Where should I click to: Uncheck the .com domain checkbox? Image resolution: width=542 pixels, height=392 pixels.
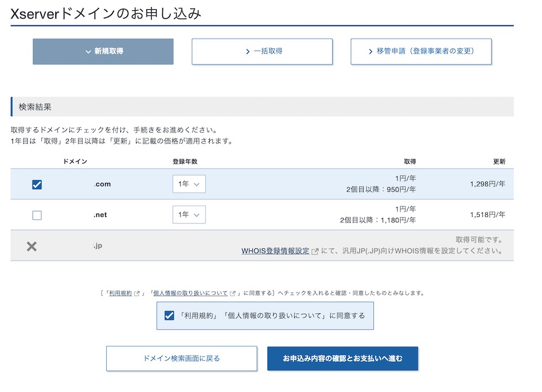point(37,184)
